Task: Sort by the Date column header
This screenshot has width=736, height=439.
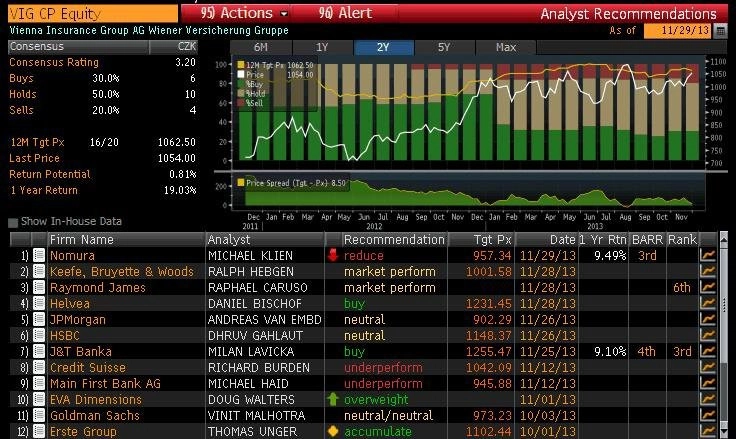Action: [x=546, y=240]
